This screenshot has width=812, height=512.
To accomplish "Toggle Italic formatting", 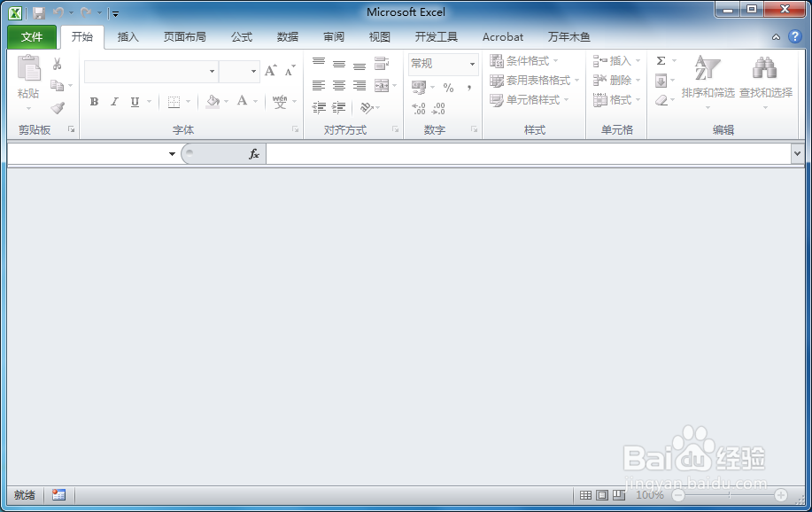I will click(x=114, y=102).
